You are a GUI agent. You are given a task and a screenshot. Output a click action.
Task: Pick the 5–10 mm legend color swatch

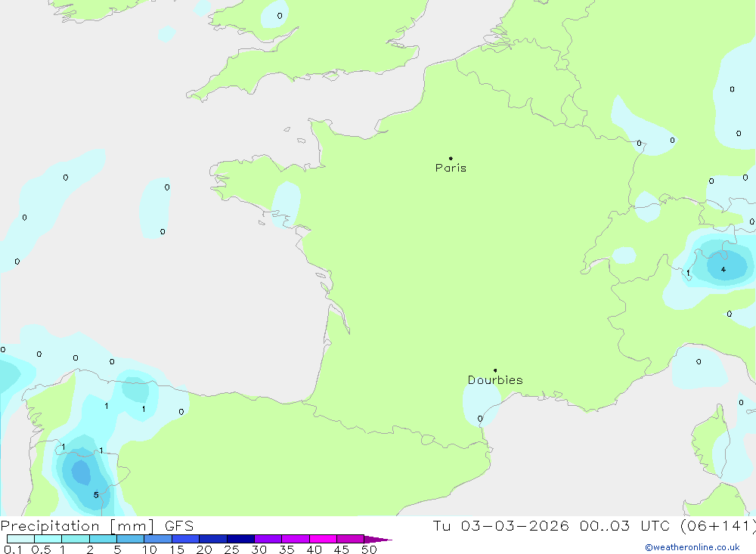click(131, 539)
